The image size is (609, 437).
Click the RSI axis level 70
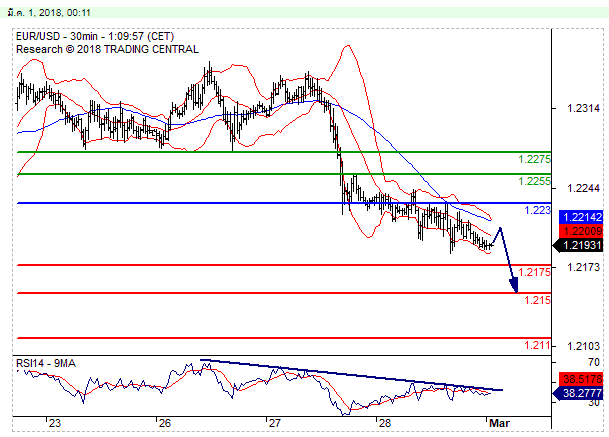(x=594, y=362)
